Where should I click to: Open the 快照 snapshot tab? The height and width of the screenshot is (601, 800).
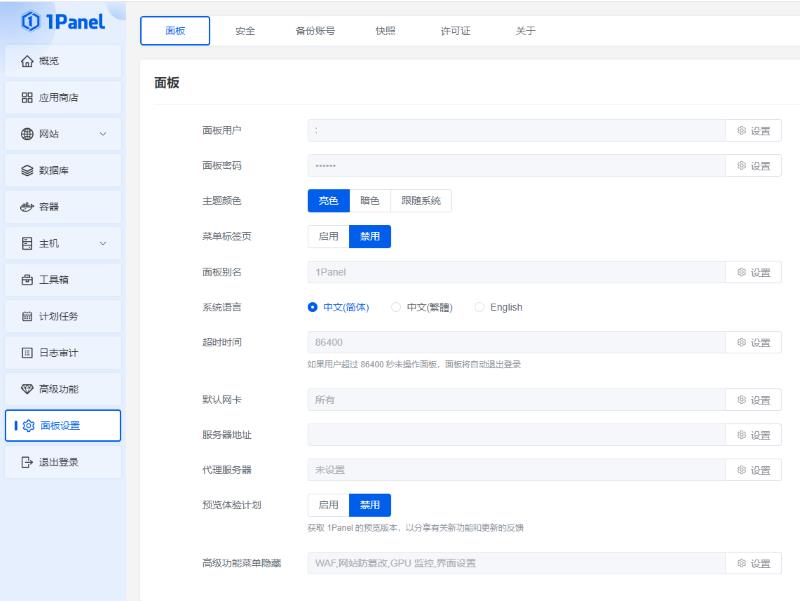tap(385, 31)
